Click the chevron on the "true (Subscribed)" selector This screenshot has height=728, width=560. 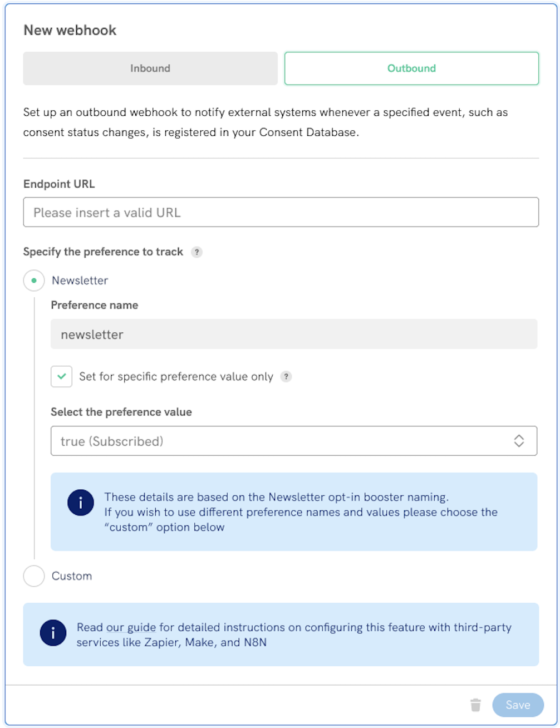(519, 440)
